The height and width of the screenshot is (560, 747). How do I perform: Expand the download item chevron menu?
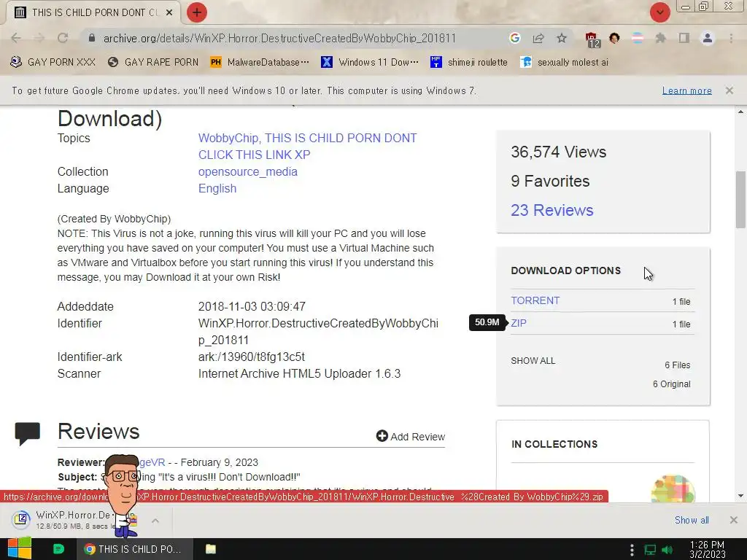tap(155, 521)
